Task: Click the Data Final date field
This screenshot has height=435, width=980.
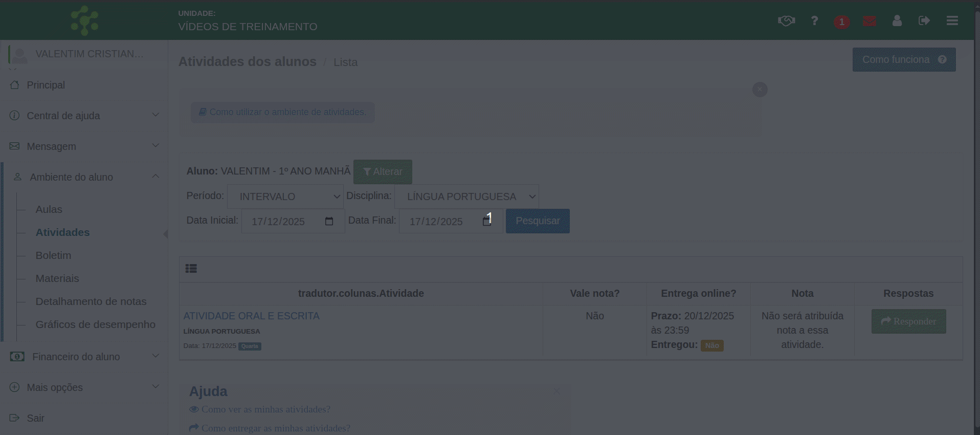Action: 440,222
